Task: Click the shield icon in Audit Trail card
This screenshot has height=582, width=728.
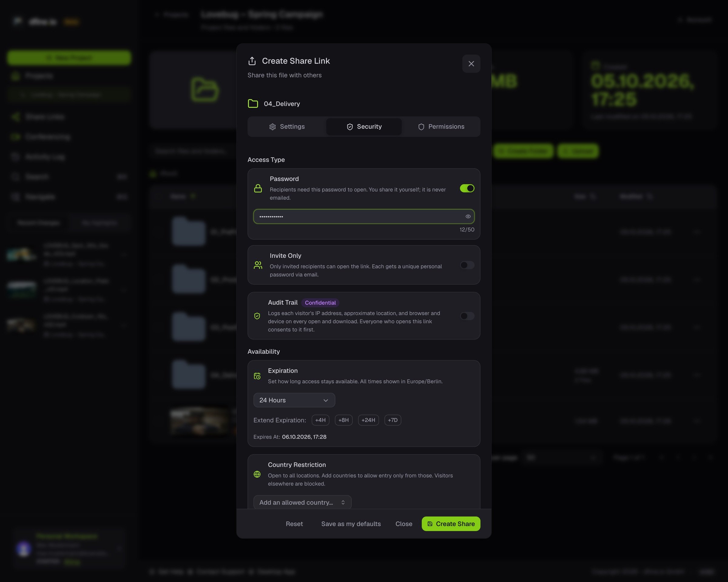Action: (257, 316)
